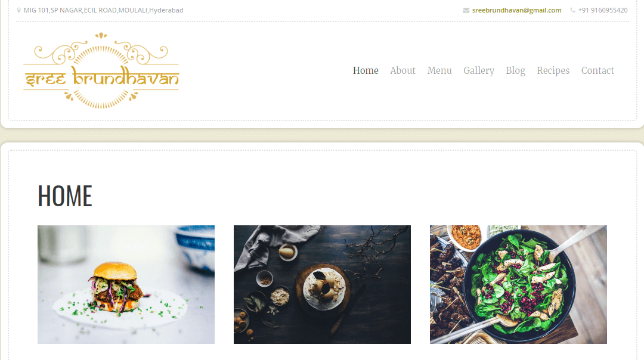Click the +91 9160955420 phone number
This screenshot has height=360, width=644.
[x=603, y=10]
